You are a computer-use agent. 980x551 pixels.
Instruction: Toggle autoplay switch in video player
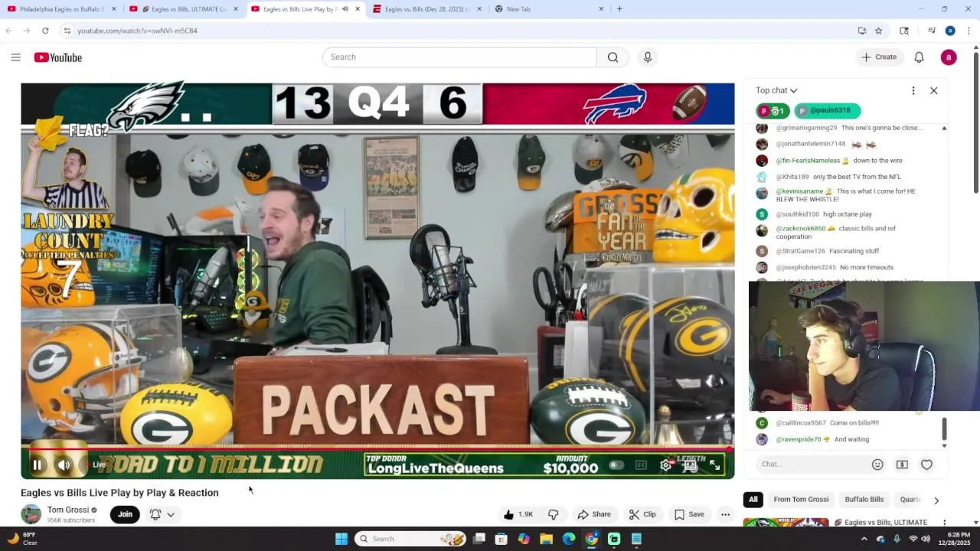pos(616,465)
